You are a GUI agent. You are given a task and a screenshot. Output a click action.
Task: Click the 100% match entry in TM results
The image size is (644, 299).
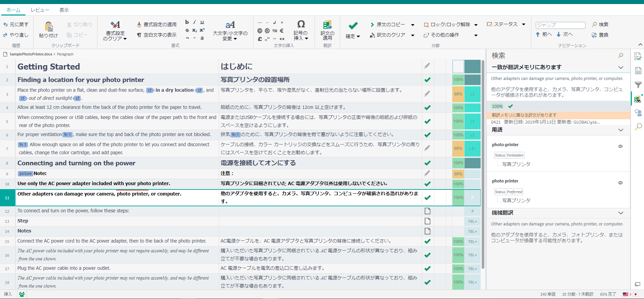pyautogui.click(x=558, y=106)
